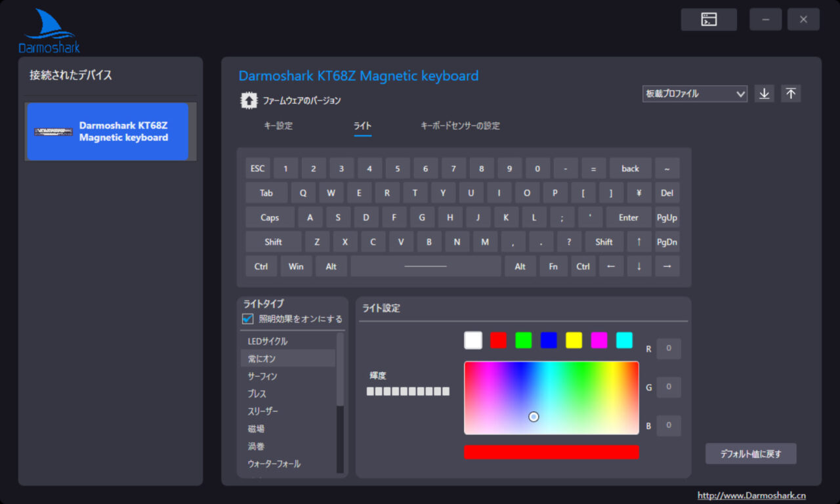This screenshot has width=840, height=504.
Task: Click the keyboard thumbnail in device list
Action: (x=54, y=132)
